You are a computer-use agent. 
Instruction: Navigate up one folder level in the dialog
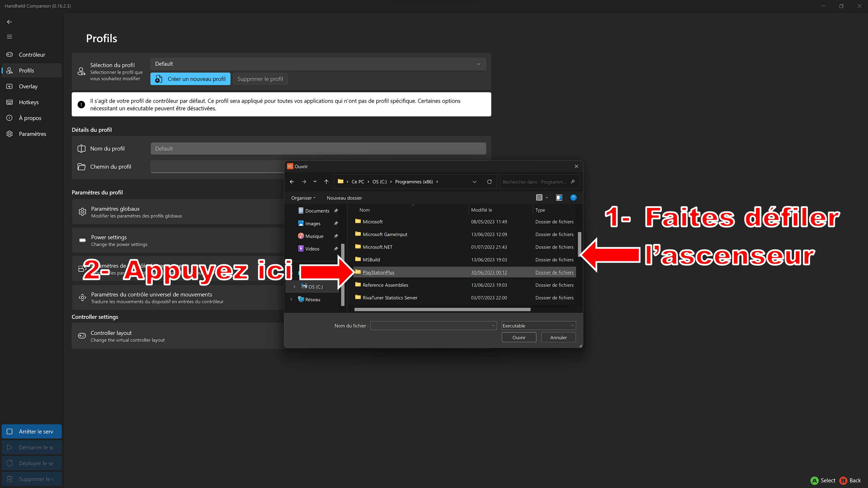tap(326, 182)
